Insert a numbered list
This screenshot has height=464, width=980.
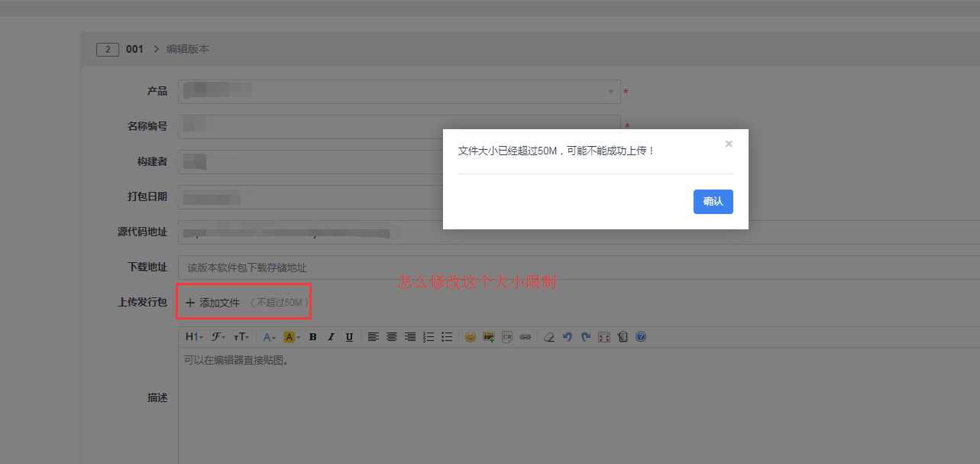pos(429,336)
